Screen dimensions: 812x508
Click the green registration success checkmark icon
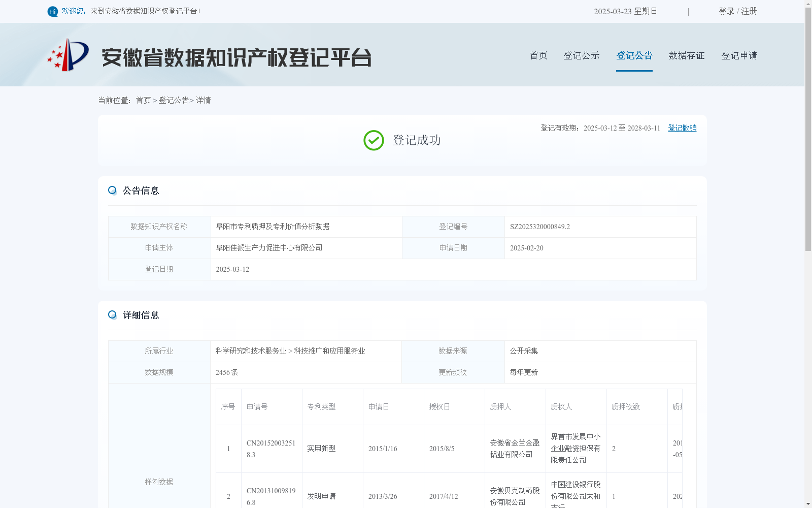pos(374,140)
